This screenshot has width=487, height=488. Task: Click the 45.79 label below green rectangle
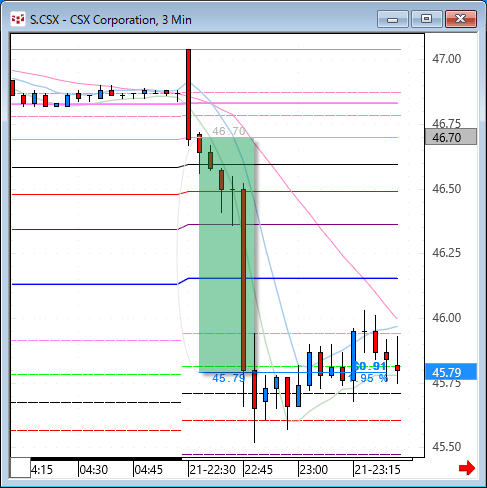pos(229,378)
